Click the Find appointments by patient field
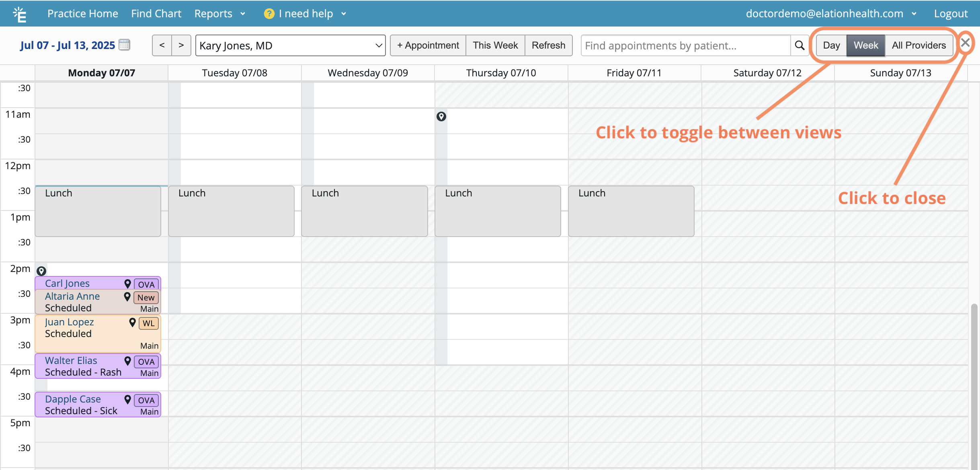 [685, 45]
